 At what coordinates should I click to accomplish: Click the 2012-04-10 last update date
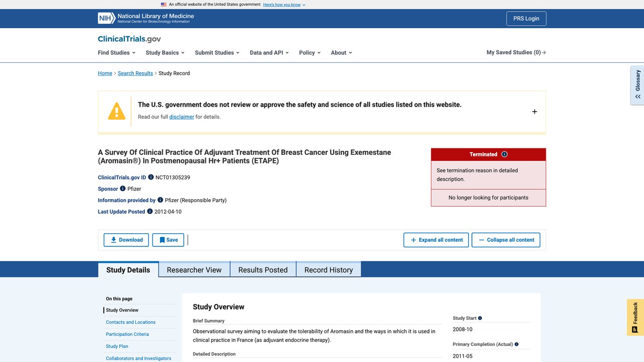(x=168, y=212)
